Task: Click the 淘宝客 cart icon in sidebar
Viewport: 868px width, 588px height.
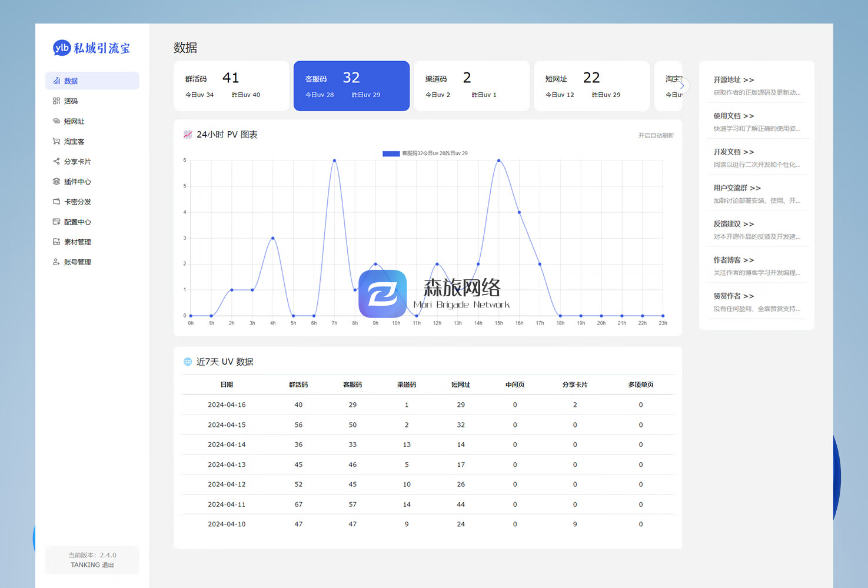Action: coord(56,141)
